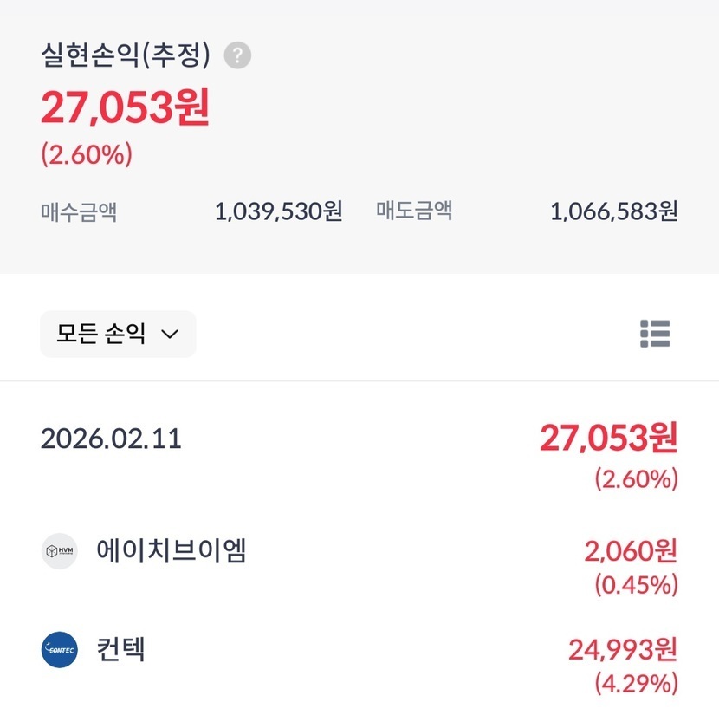Image resolution: width=719 pixels, height=728 pixels.
Task: Tap the large 27,053원 total profit
Action: (x=125, y=108)
